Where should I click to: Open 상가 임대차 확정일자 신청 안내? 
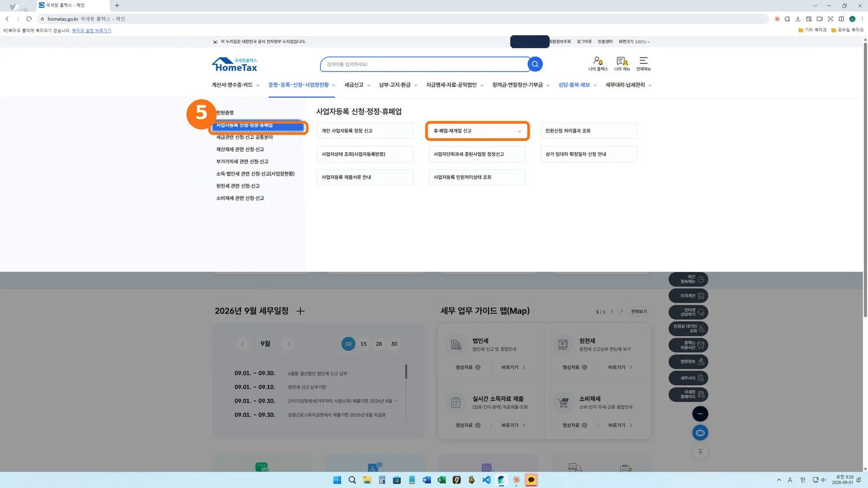point(589,154)
